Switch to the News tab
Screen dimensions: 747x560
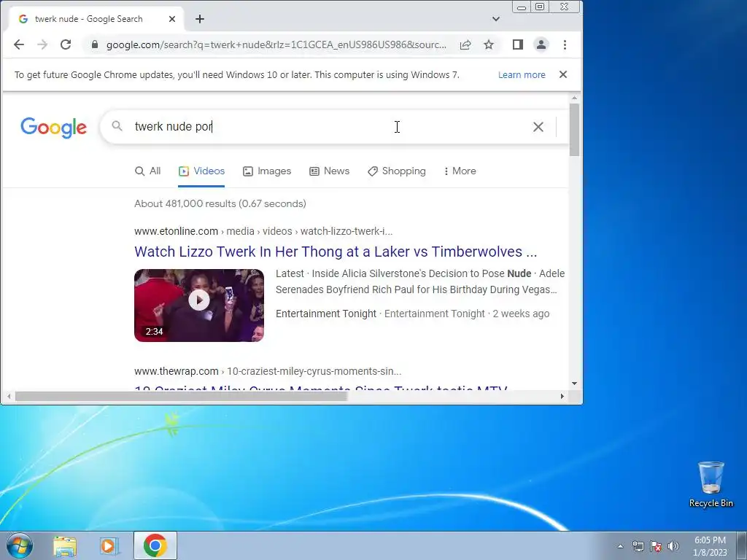tap(329, 171)
